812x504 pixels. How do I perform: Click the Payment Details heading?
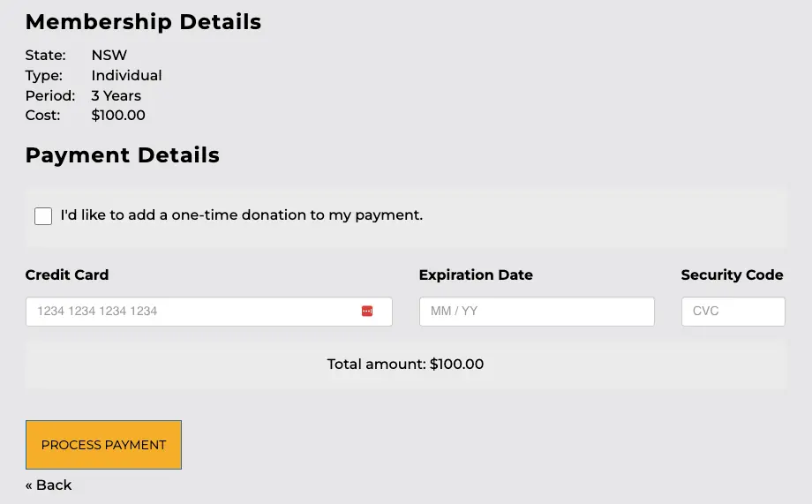pyautogui.click(x=122, y=155)
